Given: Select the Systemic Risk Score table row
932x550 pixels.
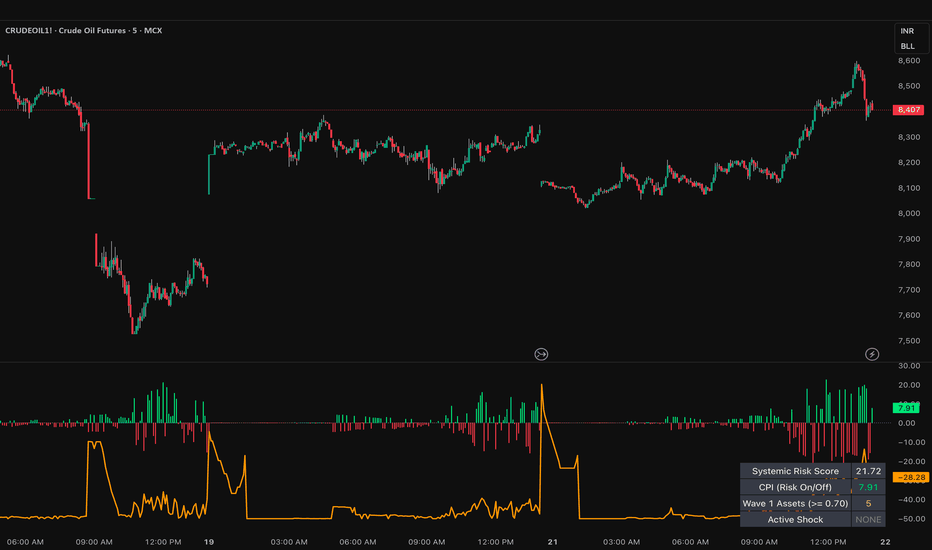Looking at the screenshot, I should pos(813,471).
